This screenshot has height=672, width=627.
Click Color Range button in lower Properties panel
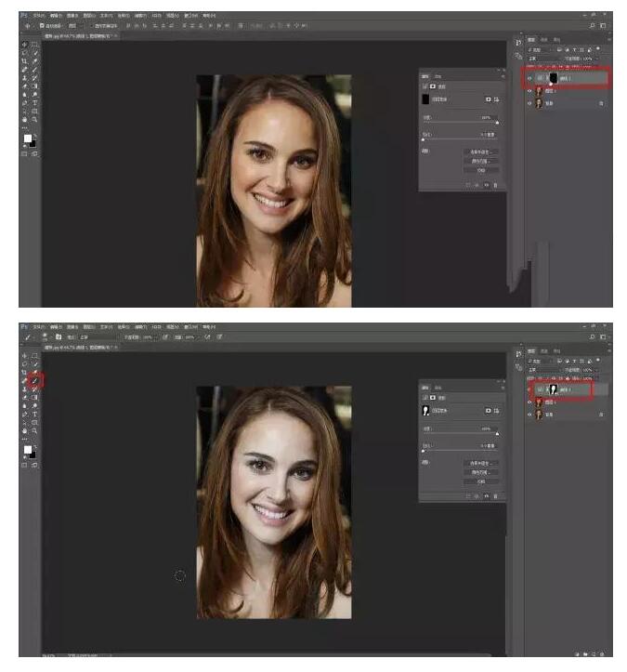coord(480,472)
